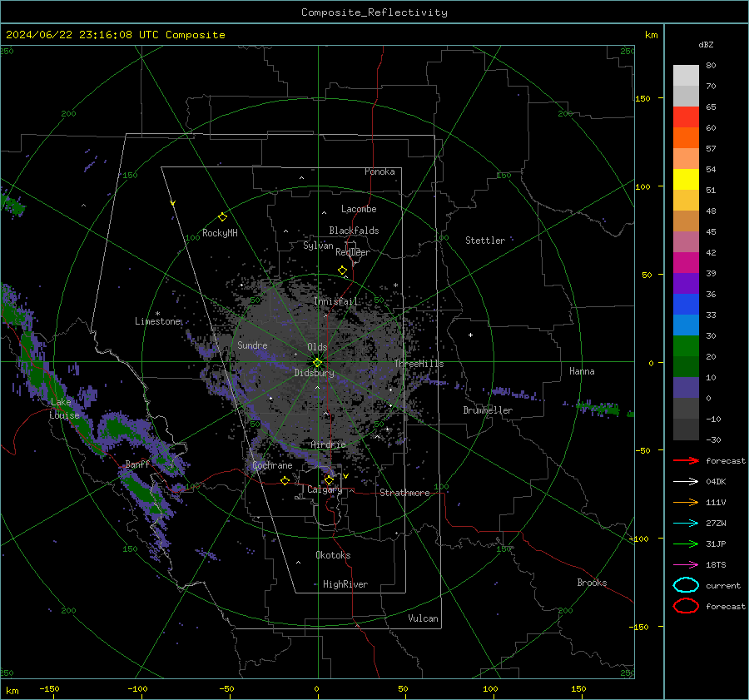
Task: Select the orange 111V arrow legend entry
Action: (x=686, y=502)
